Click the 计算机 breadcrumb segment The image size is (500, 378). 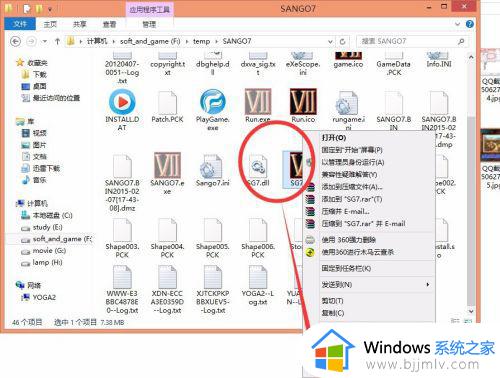tap(97, 41)
